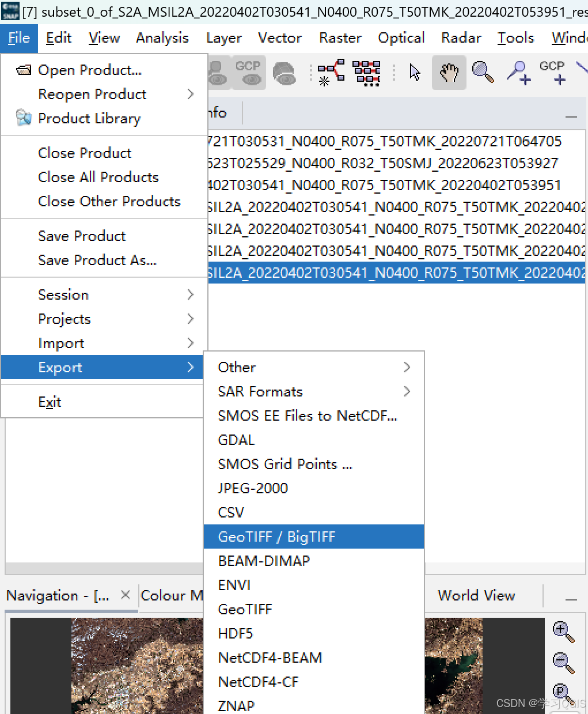Export as NetCDF4-CF

coord(314,682)
